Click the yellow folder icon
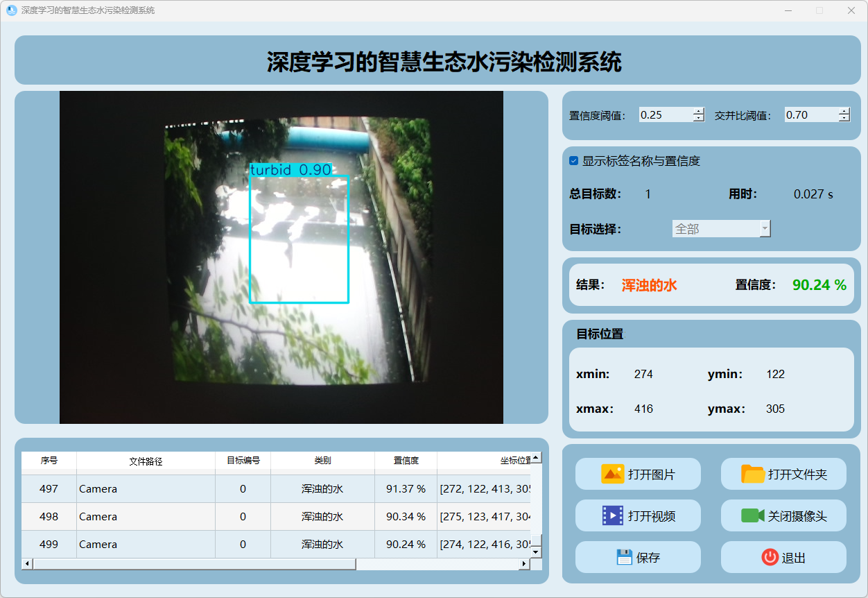This screenshot has height=598, width=868. pos(752,475)
